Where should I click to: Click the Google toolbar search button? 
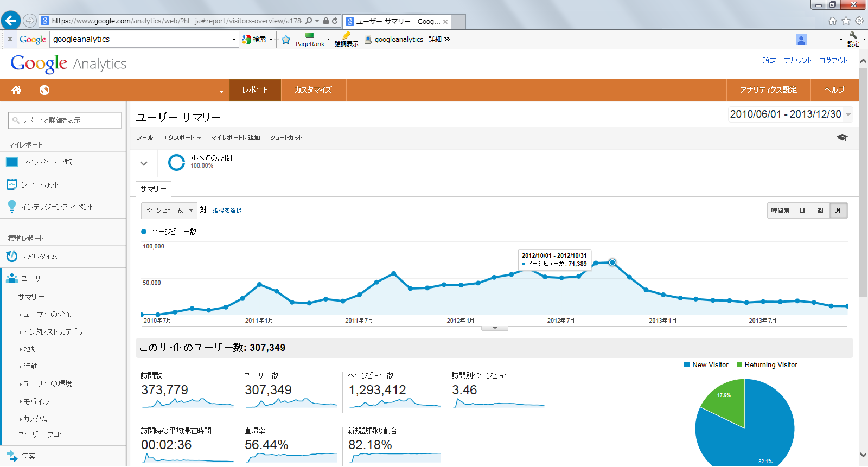[x=254, y=40]
